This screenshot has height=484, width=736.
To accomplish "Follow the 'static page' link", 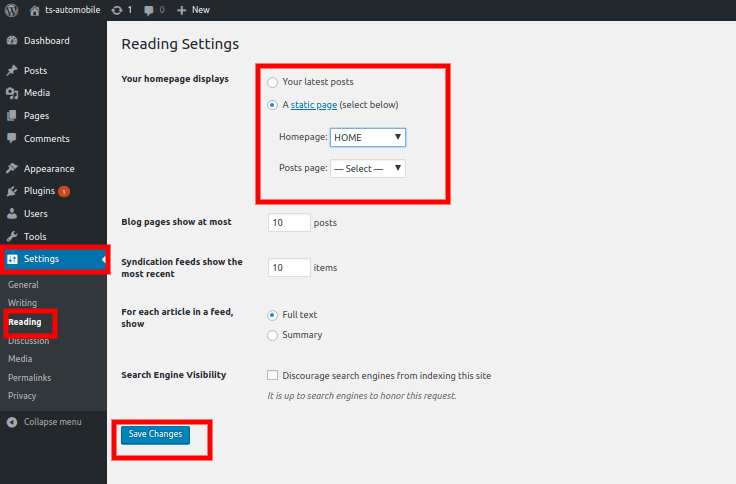I will point(314,105).
